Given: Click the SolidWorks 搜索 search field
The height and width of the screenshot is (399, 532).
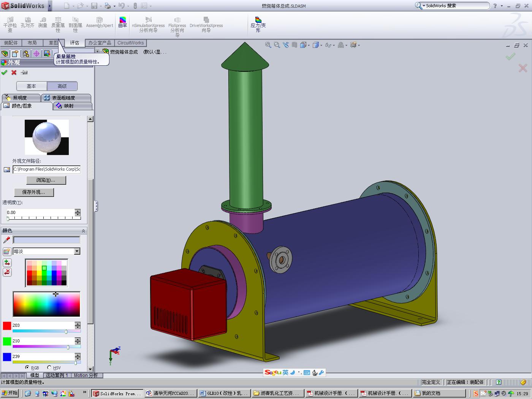Looking at the screenshot, I should 456,6.
